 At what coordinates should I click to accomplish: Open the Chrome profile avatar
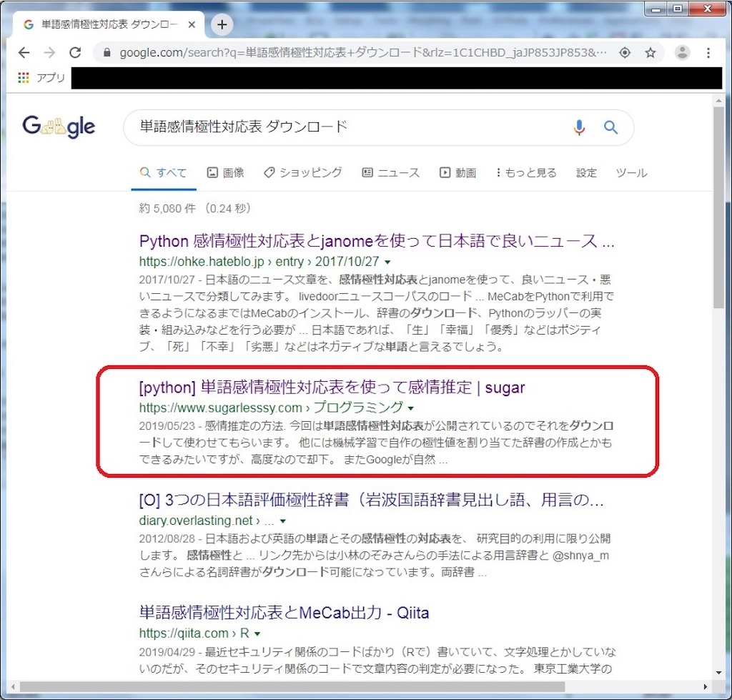(x=682, y=53)
